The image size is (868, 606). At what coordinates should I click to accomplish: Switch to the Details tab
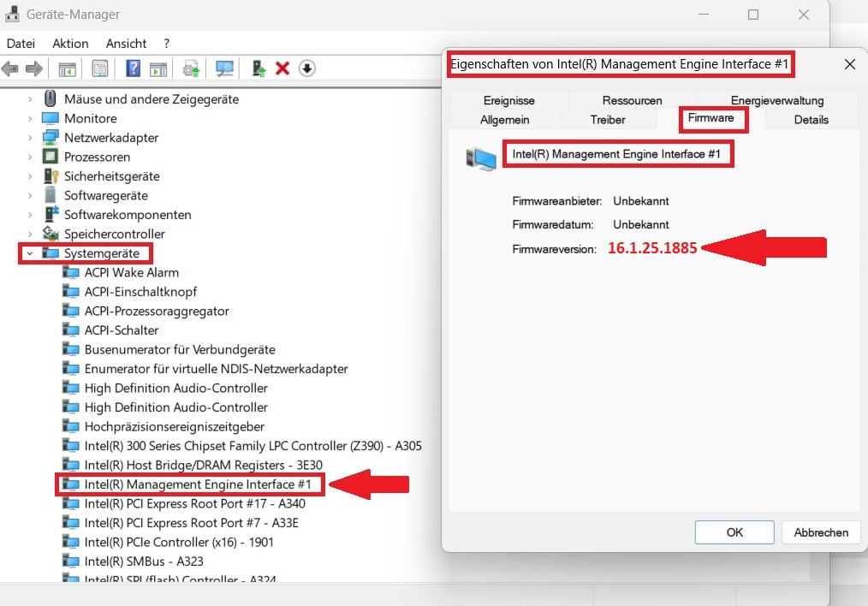(x=811, y=120)
